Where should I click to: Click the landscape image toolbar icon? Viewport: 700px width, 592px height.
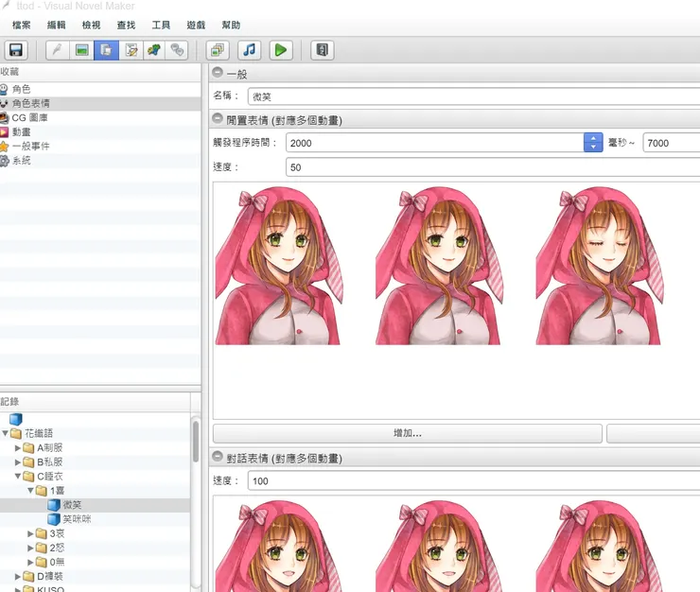point(81,50)
